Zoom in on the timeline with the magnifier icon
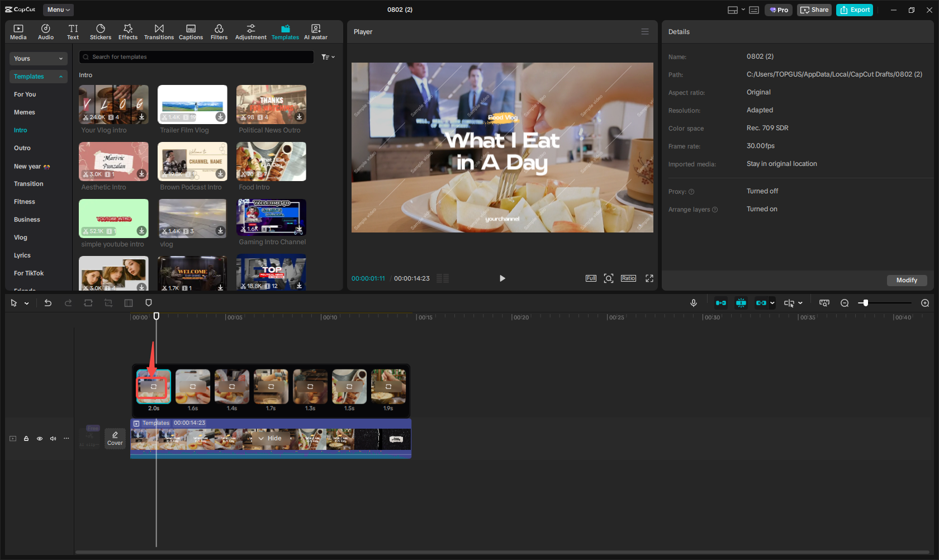This screenshot has height=560, width=939. (x=925, y=302)
